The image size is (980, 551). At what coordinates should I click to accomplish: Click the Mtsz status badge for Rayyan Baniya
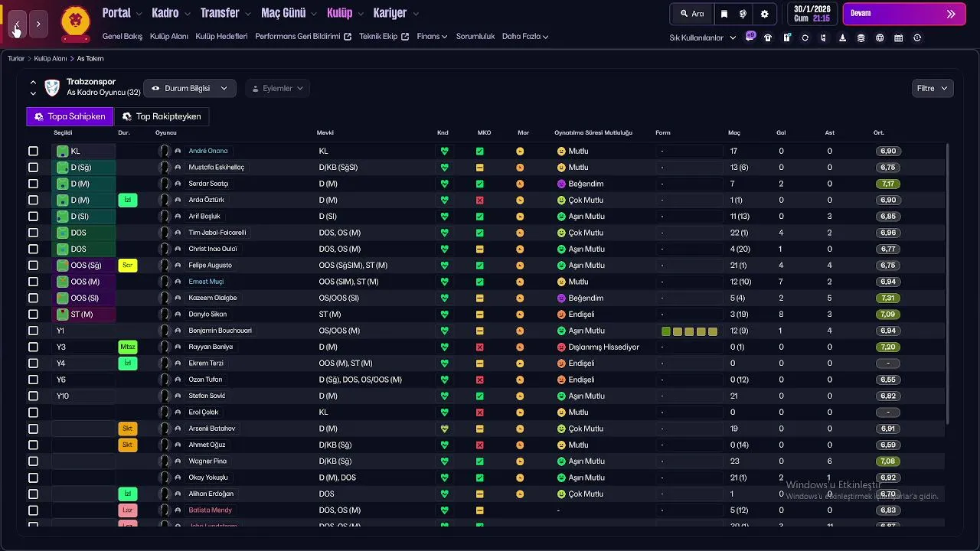point(128,347)
